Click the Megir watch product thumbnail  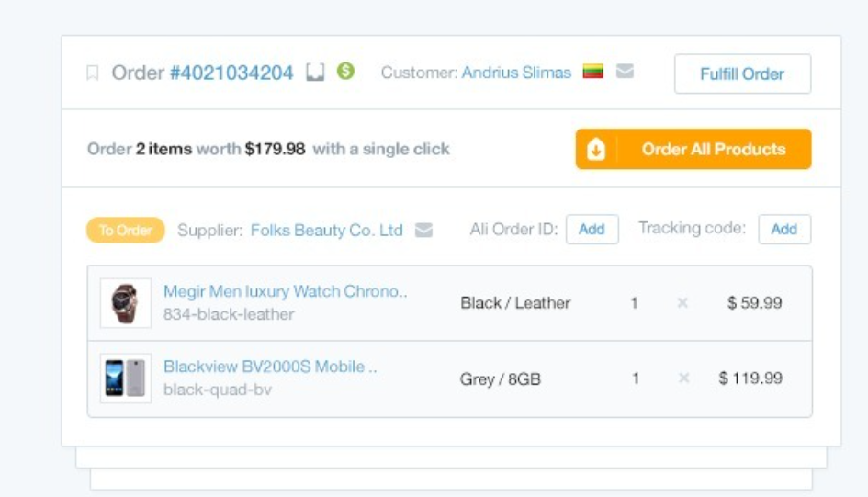pos(126,303)
